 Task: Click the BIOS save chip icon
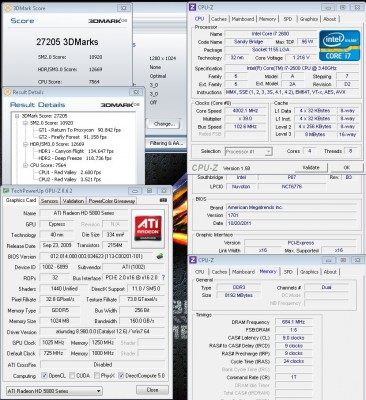click(160, 256)
